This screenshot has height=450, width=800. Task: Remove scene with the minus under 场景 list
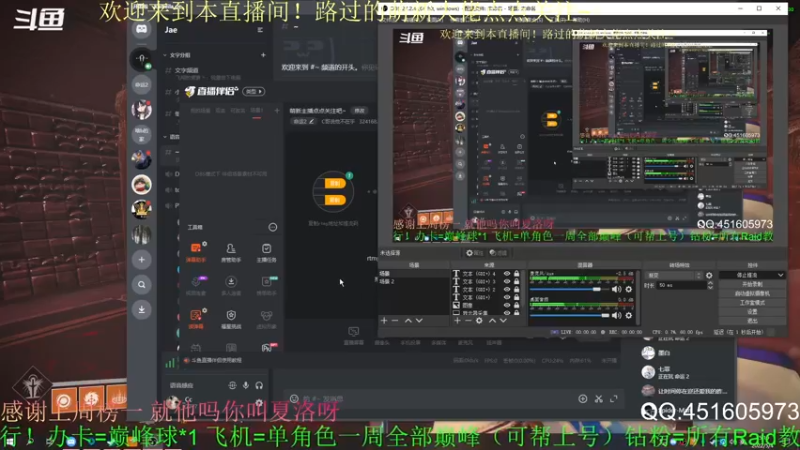395,320
